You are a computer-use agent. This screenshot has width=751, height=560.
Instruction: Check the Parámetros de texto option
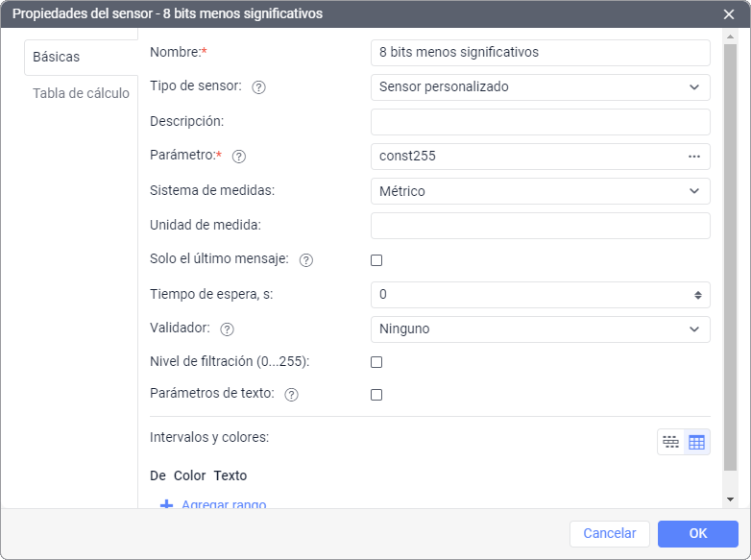[x=376, y=395]
